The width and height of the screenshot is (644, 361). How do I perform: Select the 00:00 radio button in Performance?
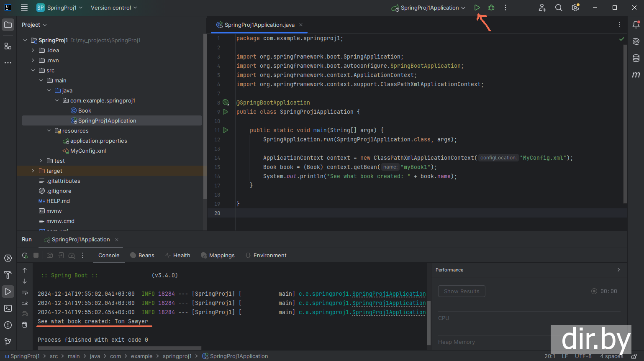(594, 291)
